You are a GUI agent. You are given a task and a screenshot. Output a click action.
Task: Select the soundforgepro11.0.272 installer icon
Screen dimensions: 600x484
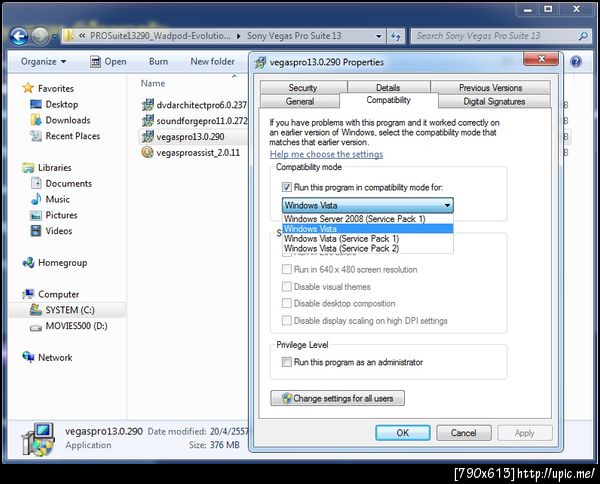tap(147, 121)
